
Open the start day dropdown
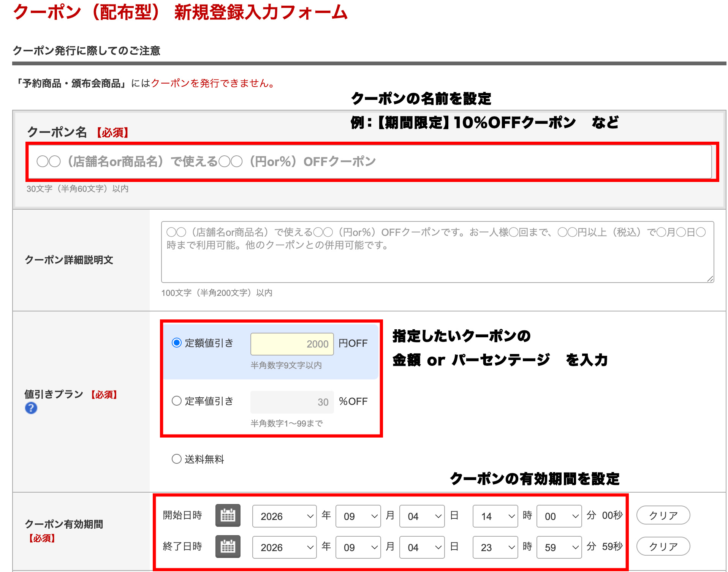pyautogui.click(x=422, y=516)
